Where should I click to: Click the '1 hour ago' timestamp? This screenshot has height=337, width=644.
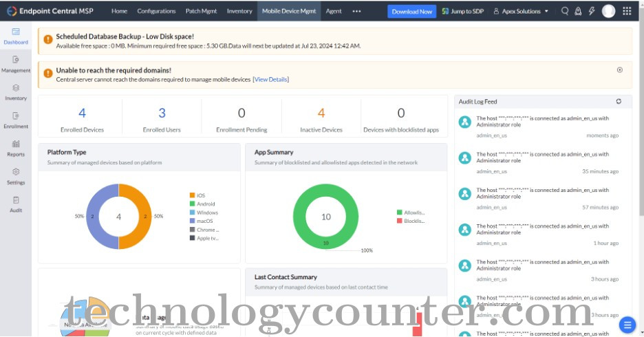click(x=605, y=243)
